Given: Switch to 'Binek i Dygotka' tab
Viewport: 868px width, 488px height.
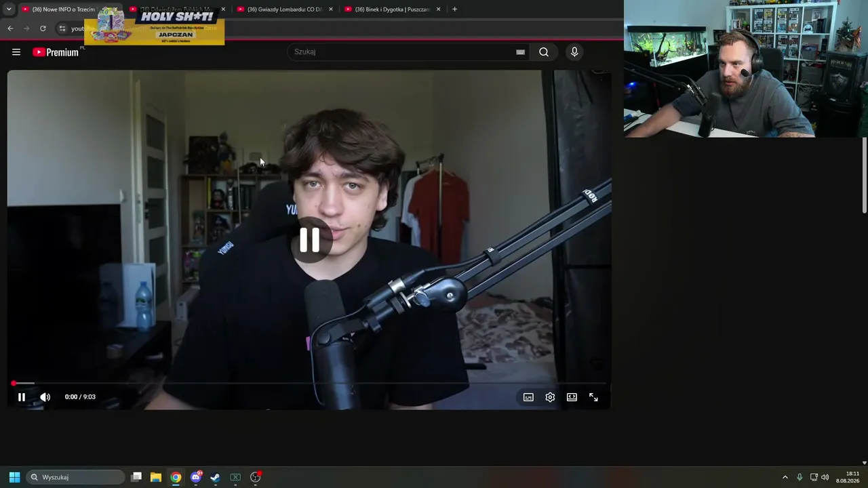Looking at the screenshot, I should click(392, 9).
